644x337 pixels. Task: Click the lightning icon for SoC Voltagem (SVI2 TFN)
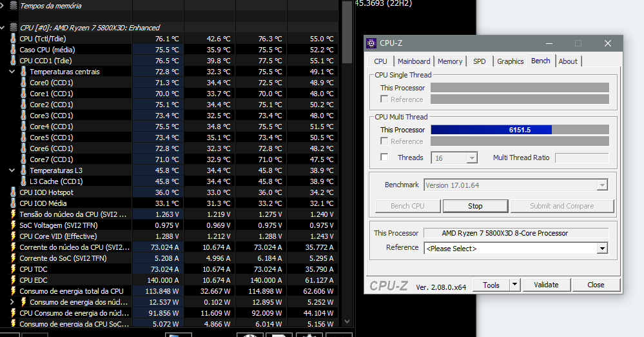pos(13,225)
